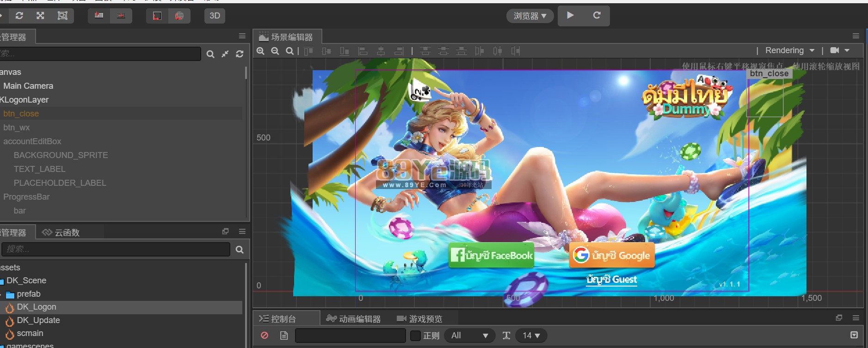Reset scene zoom magnifier icon
The height and width of the screenshot is (348, 868).
289,51
